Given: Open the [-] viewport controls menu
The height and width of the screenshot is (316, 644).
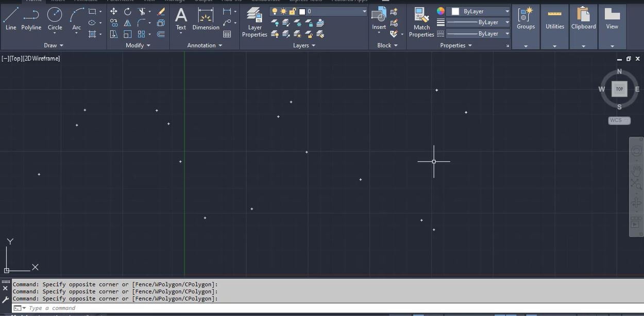Looking at the screenshot, I should [x=5, y=59].
